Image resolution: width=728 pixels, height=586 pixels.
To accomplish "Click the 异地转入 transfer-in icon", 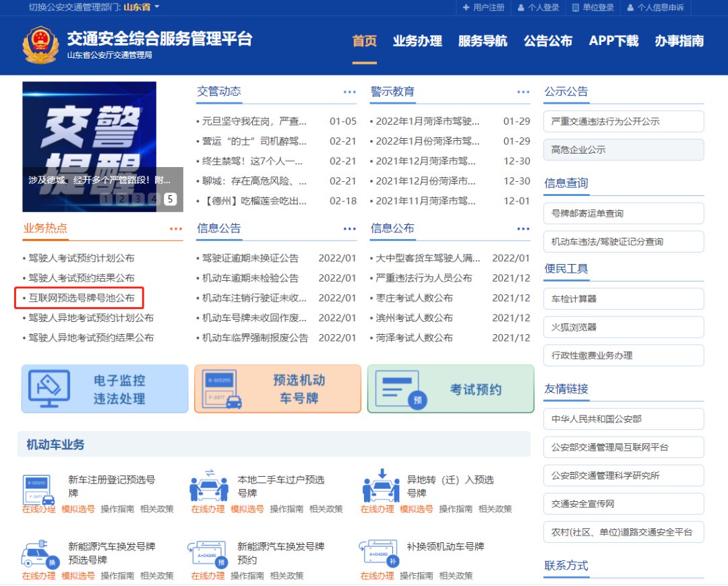I will tap(381, 486).
